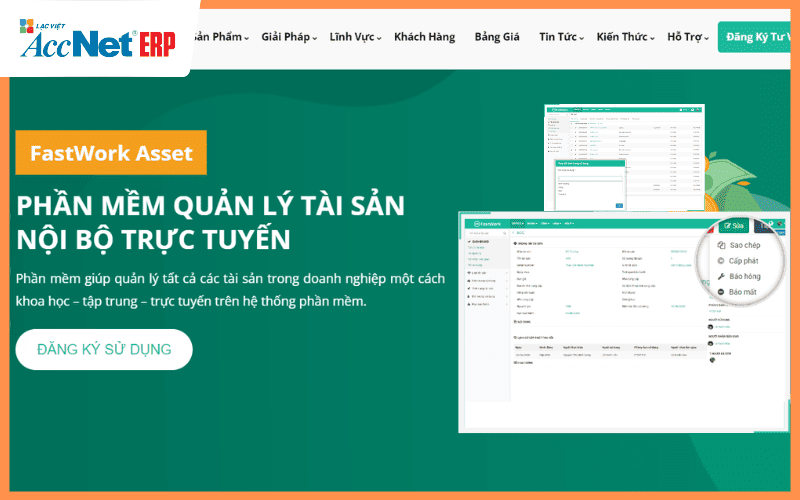Click the FastWork logo in the mockup header
This screenshot has width=800, height=500.
point(487,223)
